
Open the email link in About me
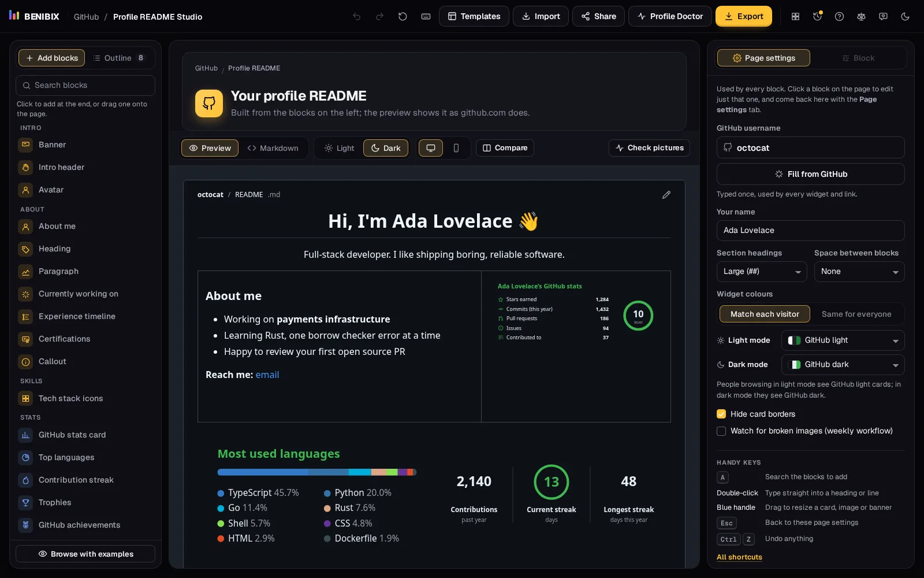[x=267, y=375]
